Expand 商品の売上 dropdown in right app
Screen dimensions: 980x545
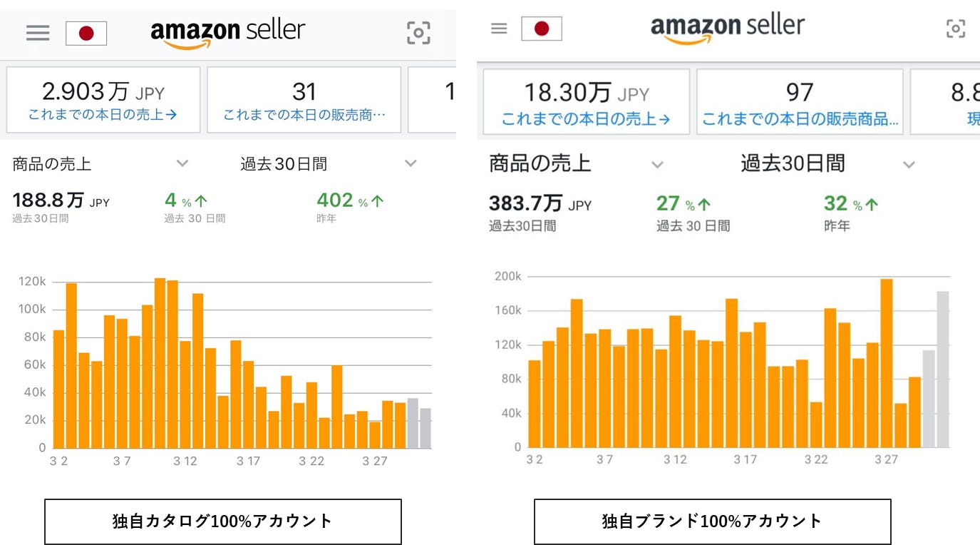click(657, 165)
